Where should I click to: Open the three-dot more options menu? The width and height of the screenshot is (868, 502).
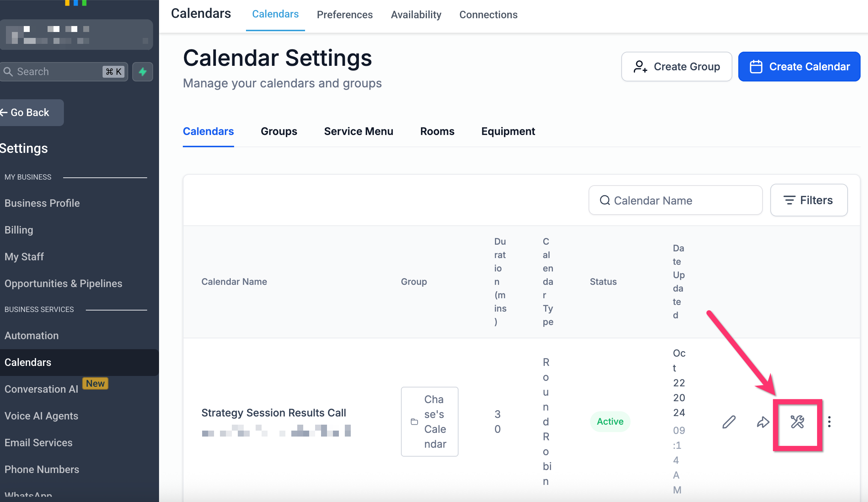(829, 422)
